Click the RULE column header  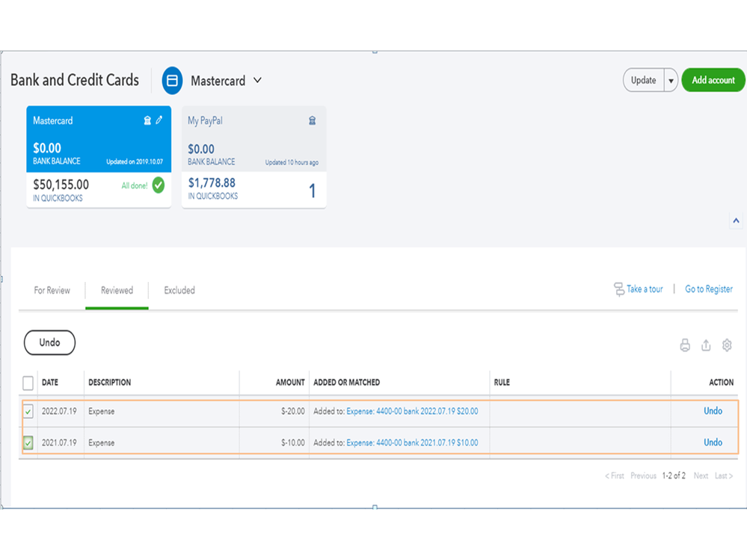[x=502, y=382]
